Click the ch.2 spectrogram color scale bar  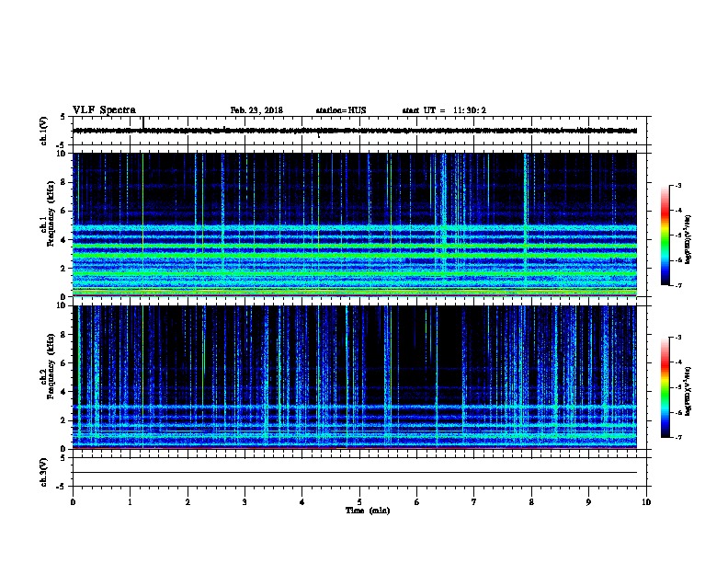665,387
